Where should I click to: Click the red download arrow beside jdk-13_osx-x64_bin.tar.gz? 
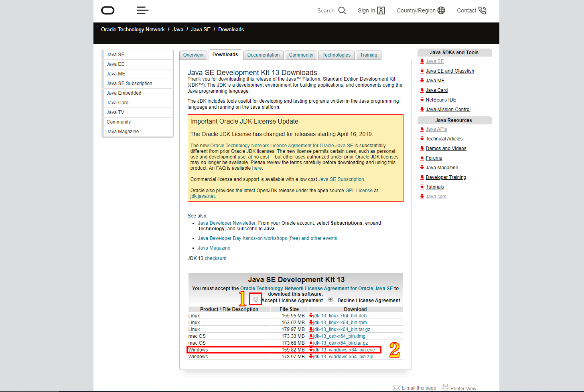(x=311, y=343)
